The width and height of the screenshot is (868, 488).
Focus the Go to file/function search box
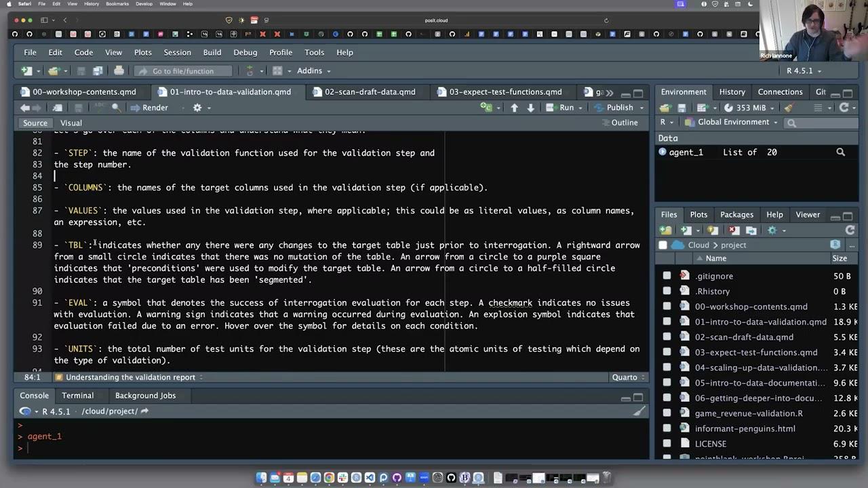click(183, 70)
